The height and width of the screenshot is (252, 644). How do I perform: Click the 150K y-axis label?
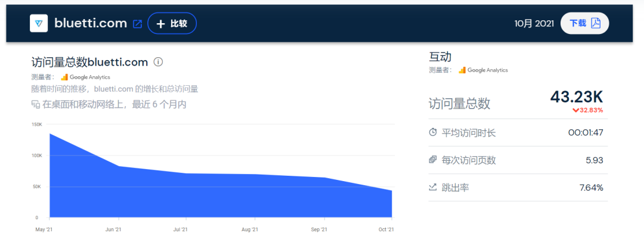pos(37,125)
